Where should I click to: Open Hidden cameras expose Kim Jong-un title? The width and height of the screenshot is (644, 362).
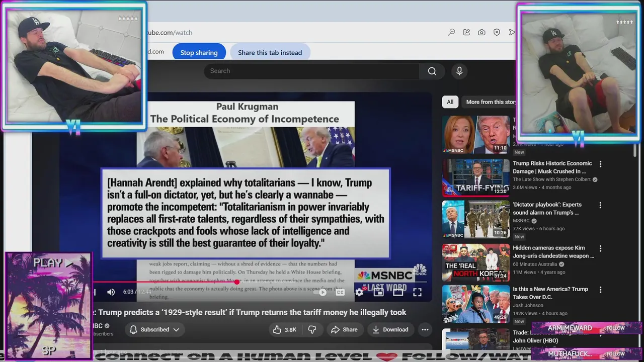tap(553, 252)
